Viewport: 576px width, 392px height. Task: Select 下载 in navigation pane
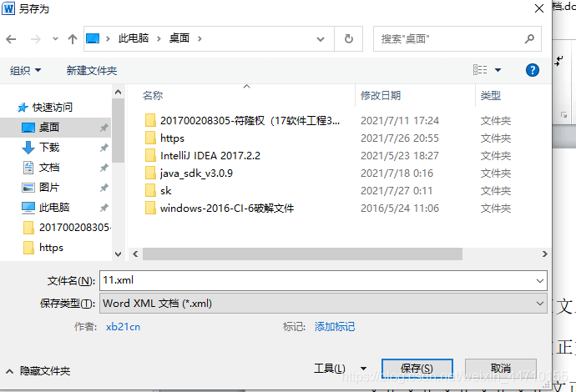coord(49,147)
